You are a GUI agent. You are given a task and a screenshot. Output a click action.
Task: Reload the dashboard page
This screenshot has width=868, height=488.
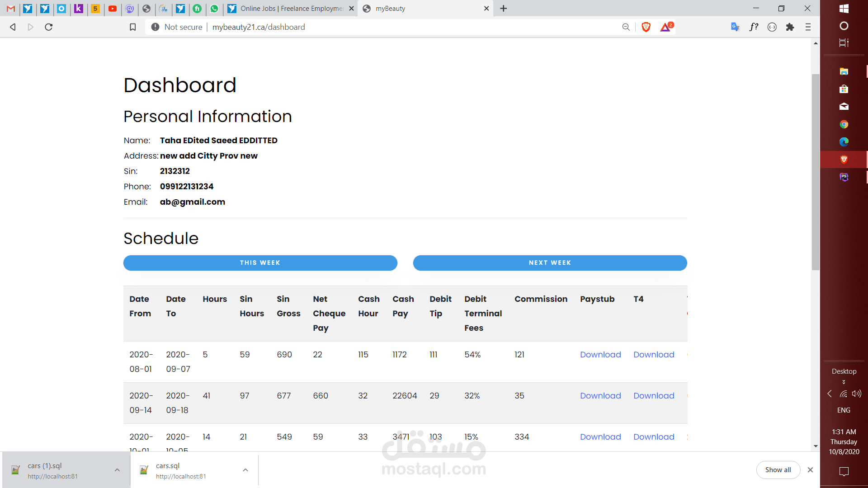(x=49, y=27)
